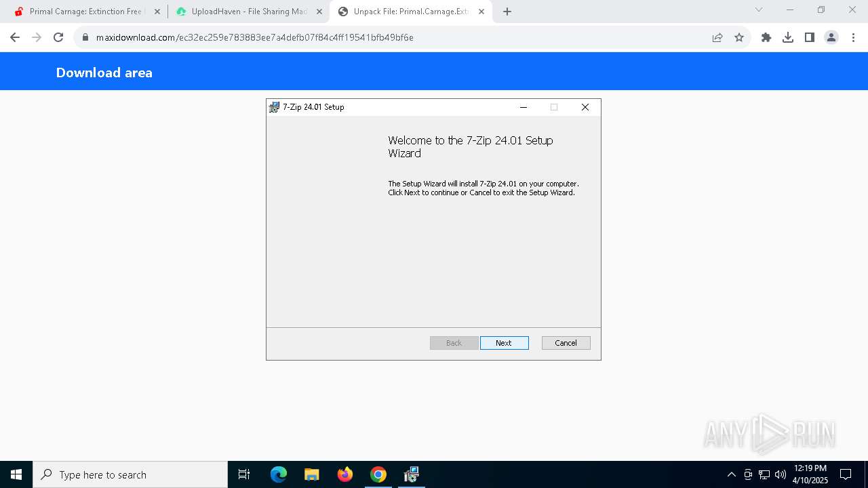Viewport: 868px width, 488px height.
Task: Launch Microsoft Edge from taskbar
Action: pos(279,474)
